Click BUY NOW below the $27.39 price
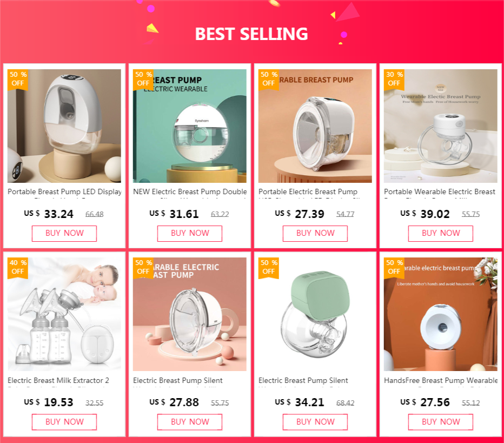Screen dimensions: 504x443 tap(315, 233)
